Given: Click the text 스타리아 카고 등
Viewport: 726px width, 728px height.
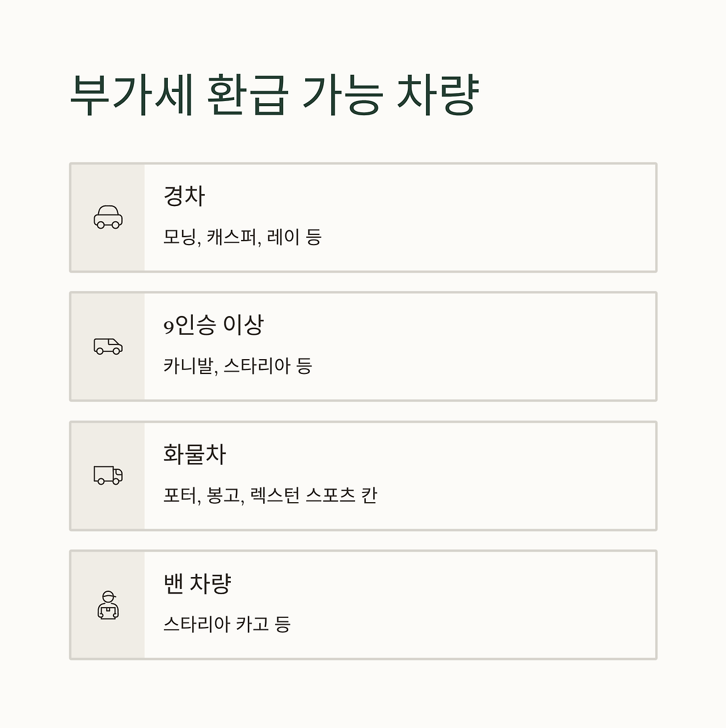Looking at the screenshot, I should click(227, 625).
